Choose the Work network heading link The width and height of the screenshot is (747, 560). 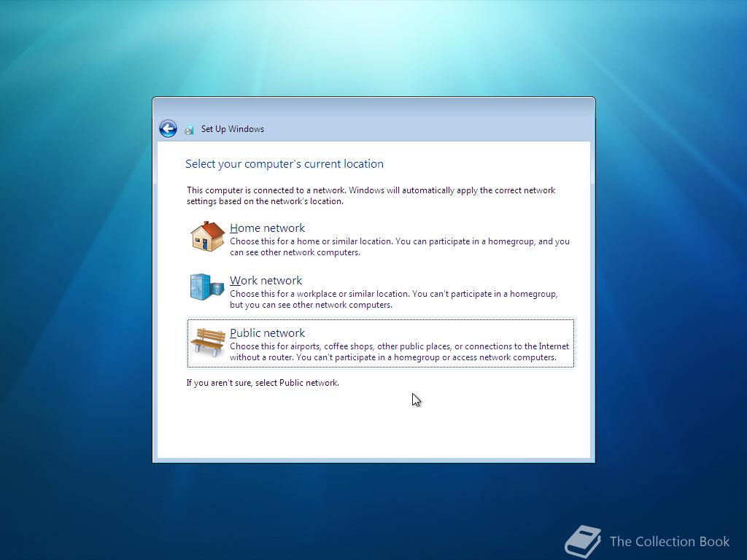[266, 281]
